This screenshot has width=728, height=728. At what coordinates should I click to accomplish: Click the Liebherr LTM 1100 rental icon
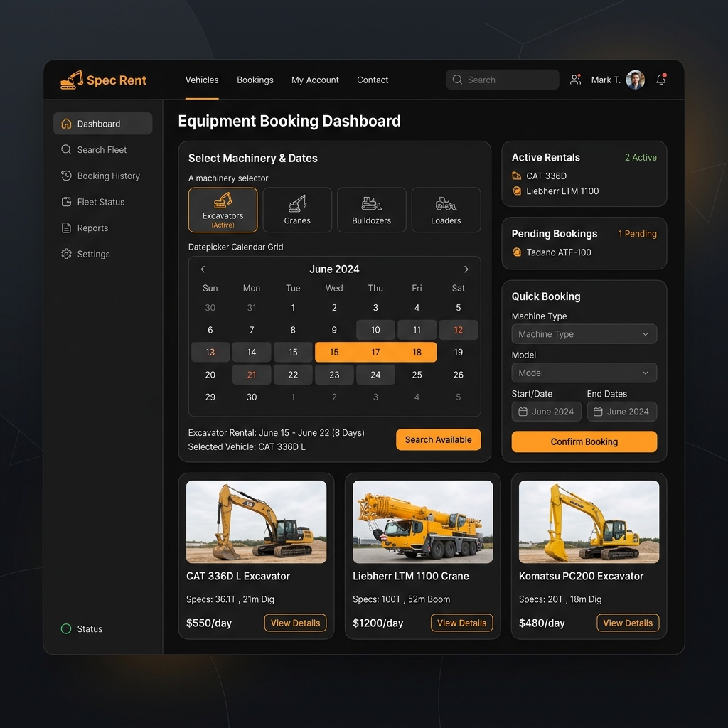pos(516,191)
